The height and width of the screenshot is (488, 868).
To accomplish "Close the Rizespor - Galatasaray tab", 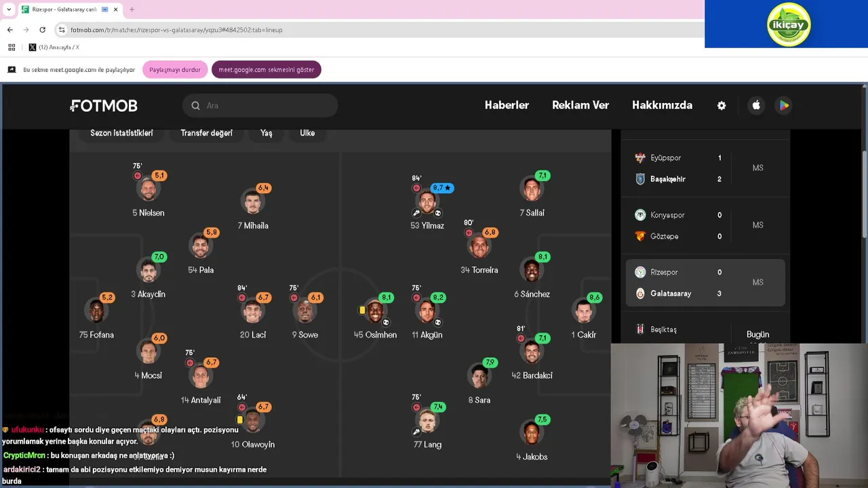I will [x=116, y=9].
